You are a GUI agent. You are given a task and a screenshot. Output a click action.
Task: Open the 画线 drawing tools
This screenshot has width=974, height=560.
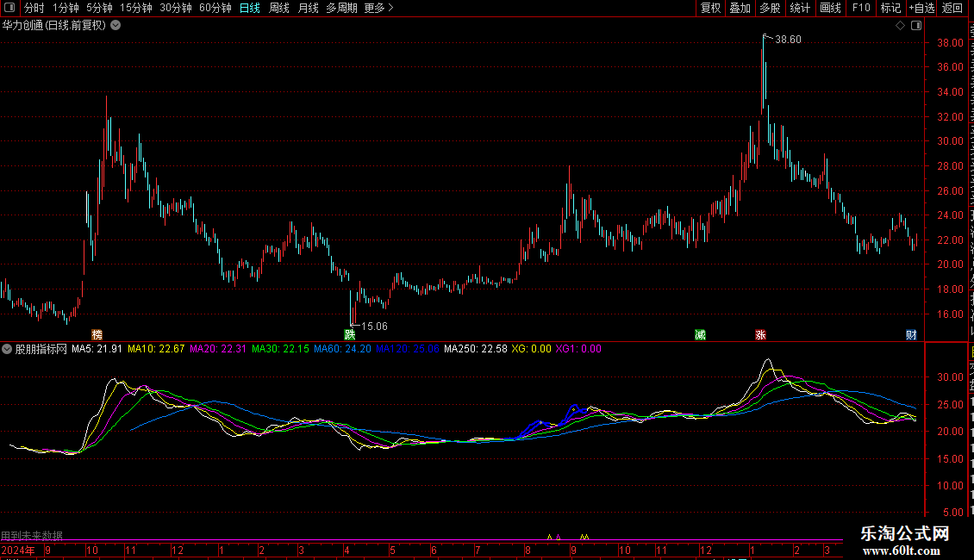[830, 8]
